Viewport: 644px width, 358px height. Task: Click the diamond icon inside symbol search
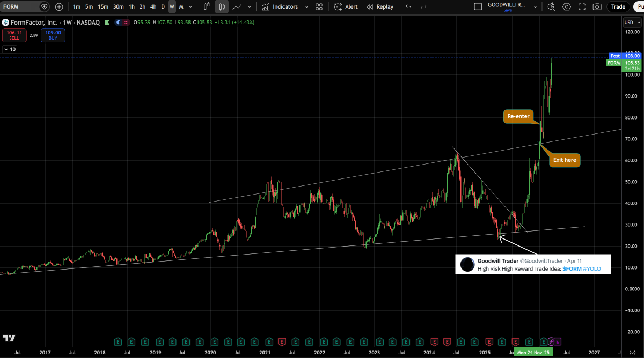tap(44, 6)
